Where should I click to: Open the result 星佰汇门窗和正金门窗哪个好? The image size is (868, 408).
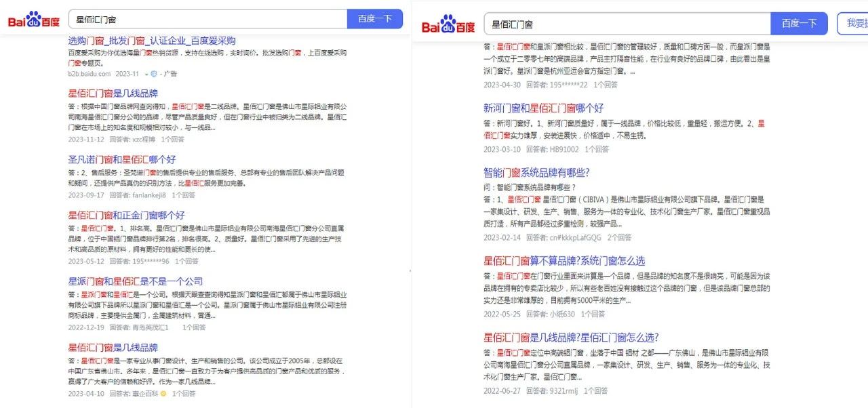(x=126, y=215)
